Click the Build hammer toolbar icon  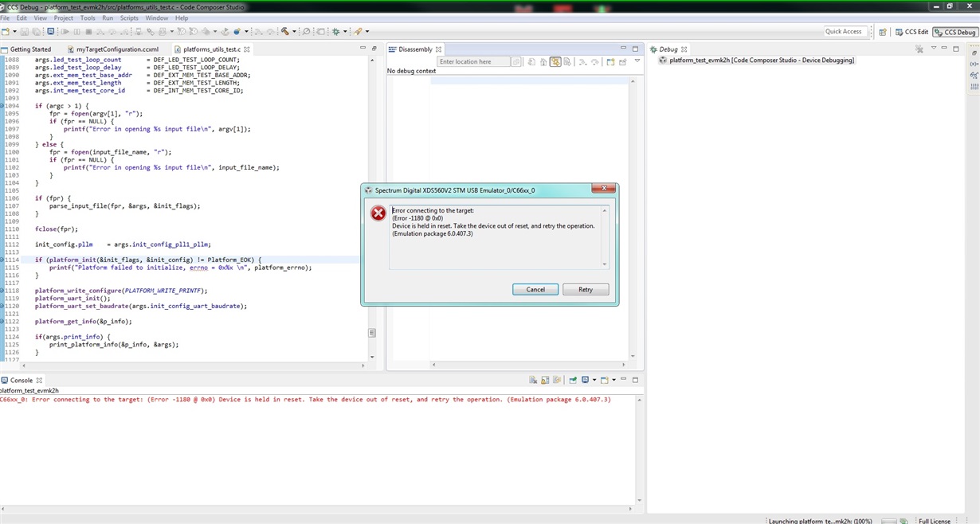(x=284, y=32)
